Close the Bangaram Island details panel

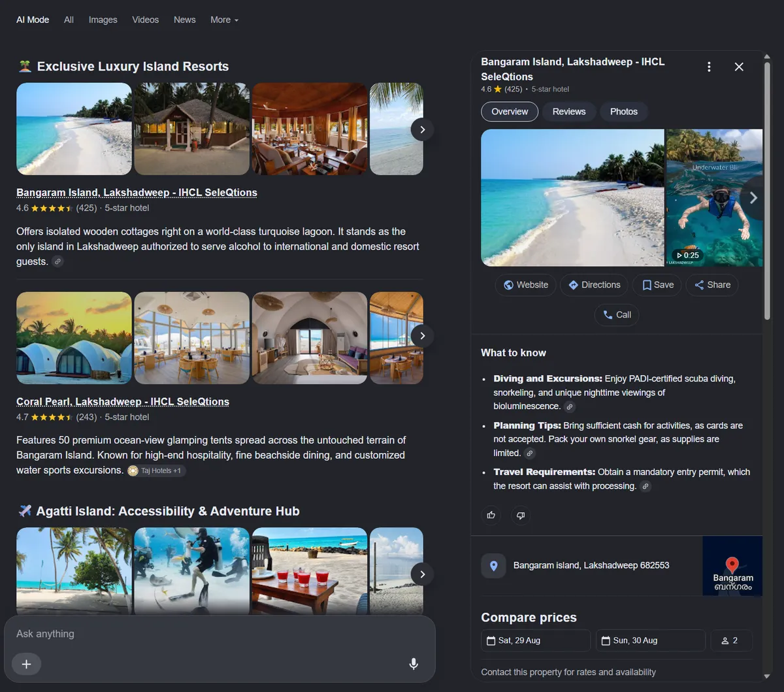(739, 67)
